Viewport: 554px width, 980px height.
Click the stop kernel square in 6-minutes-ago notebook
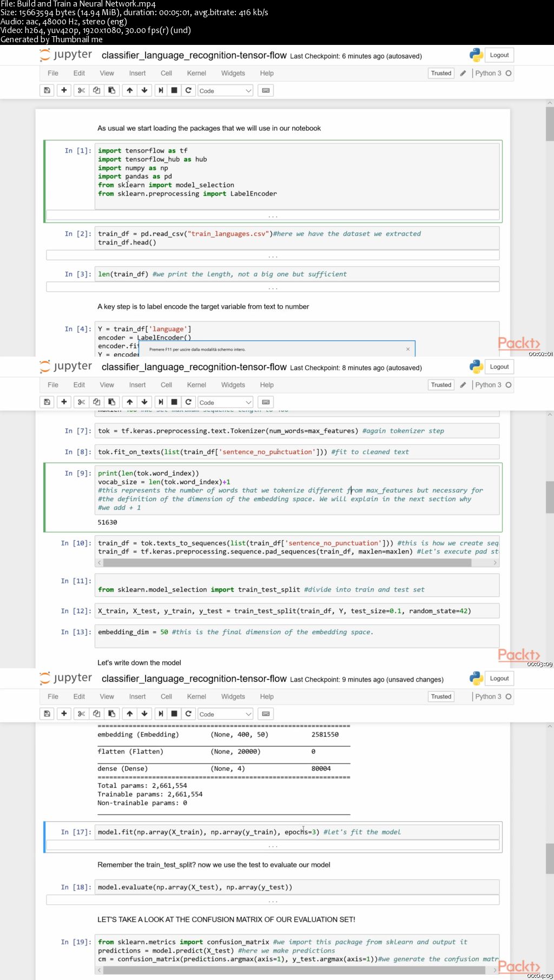[x=174, y=90]
